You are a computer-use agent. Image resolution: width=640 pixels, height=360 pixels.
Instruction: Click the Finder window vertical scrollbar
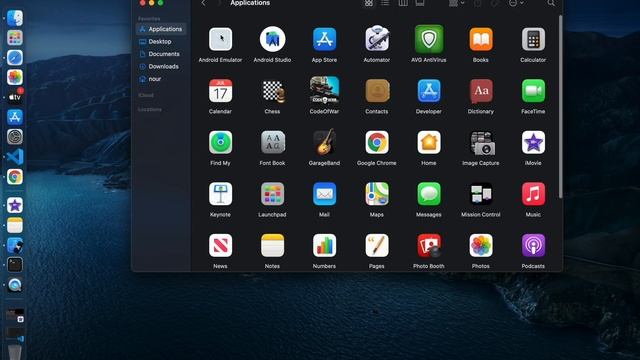pyautogui.click(x=560, y=107)
